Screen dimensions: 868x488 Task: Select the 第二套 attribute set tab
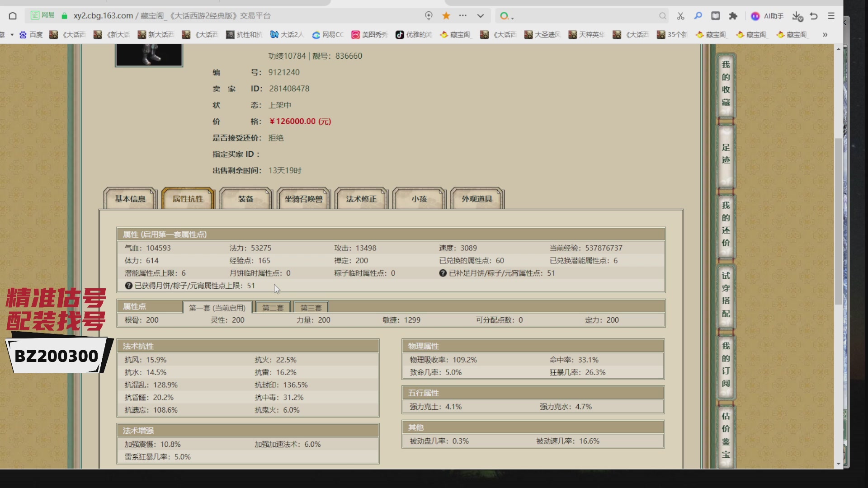272,307
